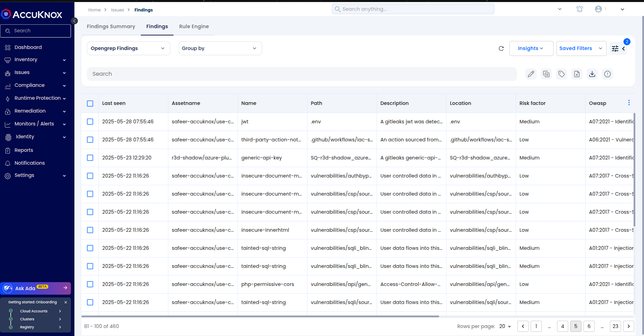Select checkbox for php-permissive-cors row
644x336 pixels.
pos(90,284)
